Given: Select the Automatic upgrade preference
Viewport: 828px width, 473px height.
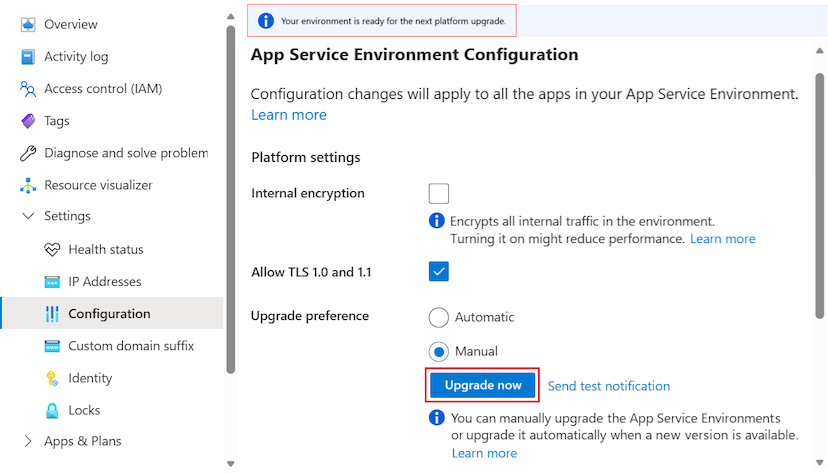Looking at the screenshot, I should (438, 317).
